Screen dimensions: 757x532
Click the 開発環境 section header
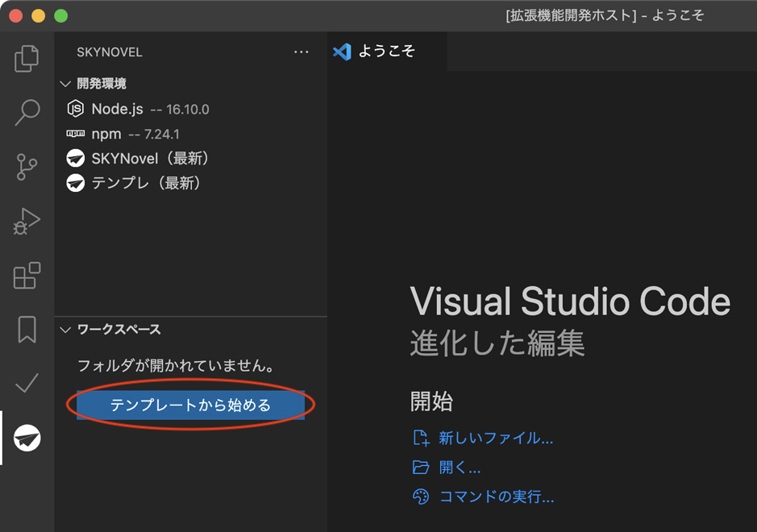[191, 84]
